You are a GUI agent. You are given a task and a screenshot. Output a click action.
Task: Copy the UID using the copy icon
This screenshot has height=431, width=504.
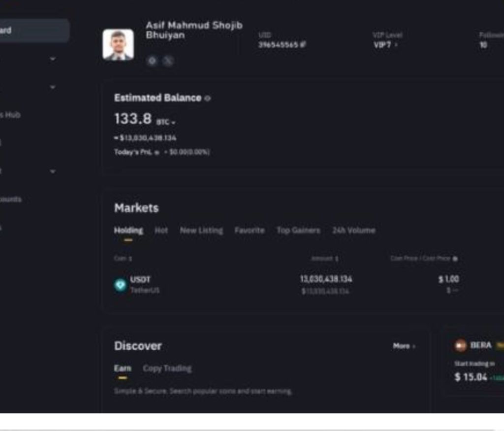(303, 45)
